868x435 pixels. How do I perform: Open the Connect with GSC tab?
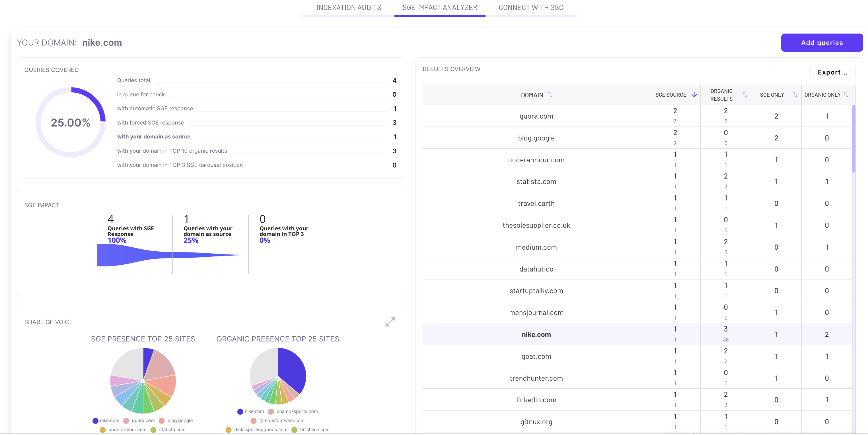(531, 7)
